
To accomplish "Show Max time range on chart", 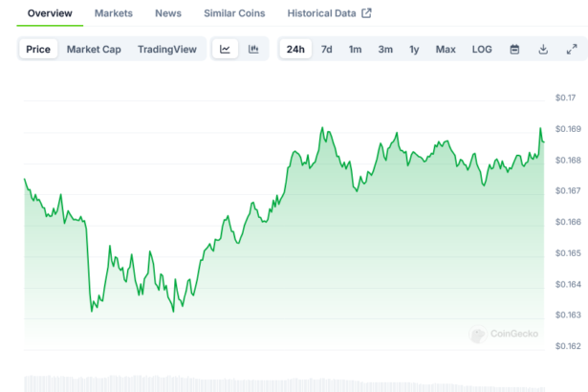I will coord(446,49).
